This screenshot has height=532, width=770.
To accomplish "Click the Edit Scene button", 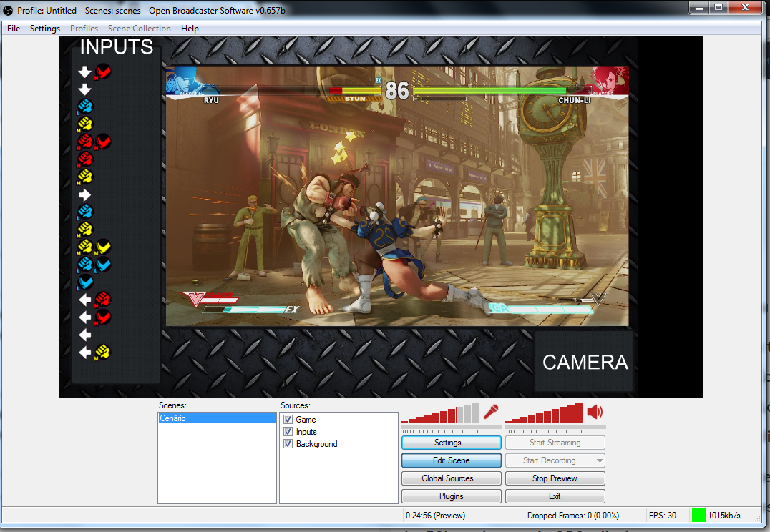I will tap(452, 460).
